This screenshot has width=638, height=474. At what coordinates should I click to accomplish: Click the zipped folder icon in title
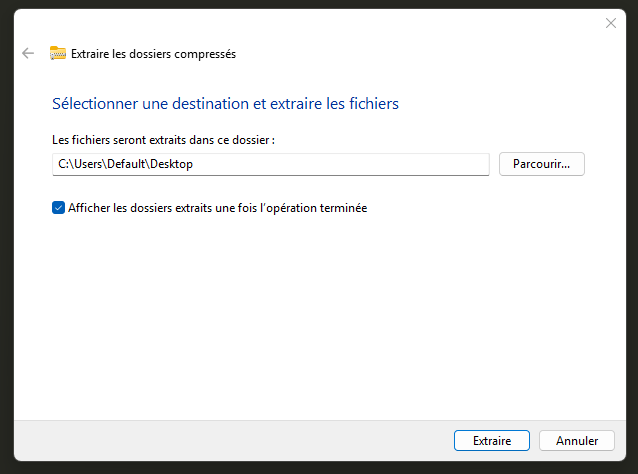(58, 54)
